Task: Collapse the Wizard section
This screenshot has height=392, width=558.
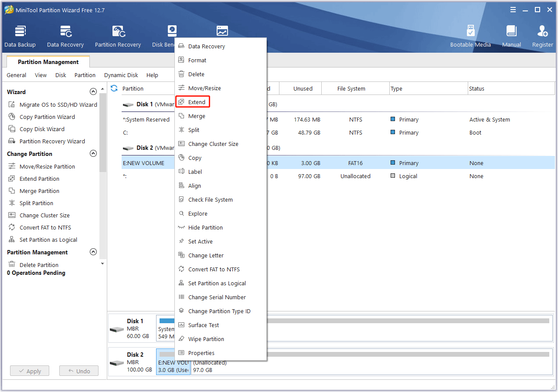Action: coord(93,92)
